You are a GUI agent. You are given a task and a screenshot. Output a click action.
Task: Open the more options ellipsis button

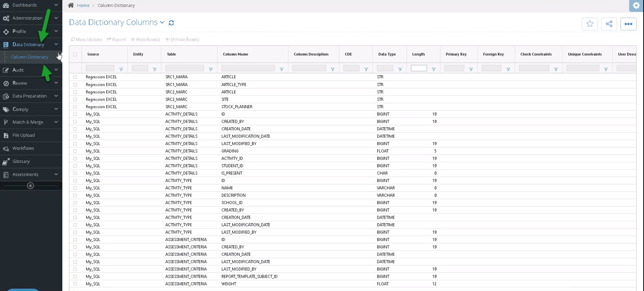[628, 24]
